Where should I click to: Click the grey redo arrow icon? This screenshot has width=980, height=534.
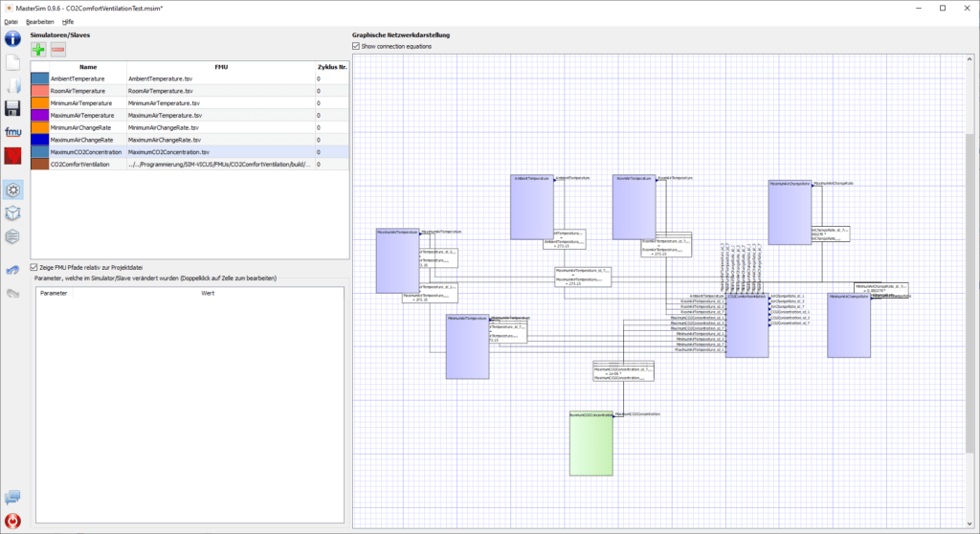click(12, 293)
